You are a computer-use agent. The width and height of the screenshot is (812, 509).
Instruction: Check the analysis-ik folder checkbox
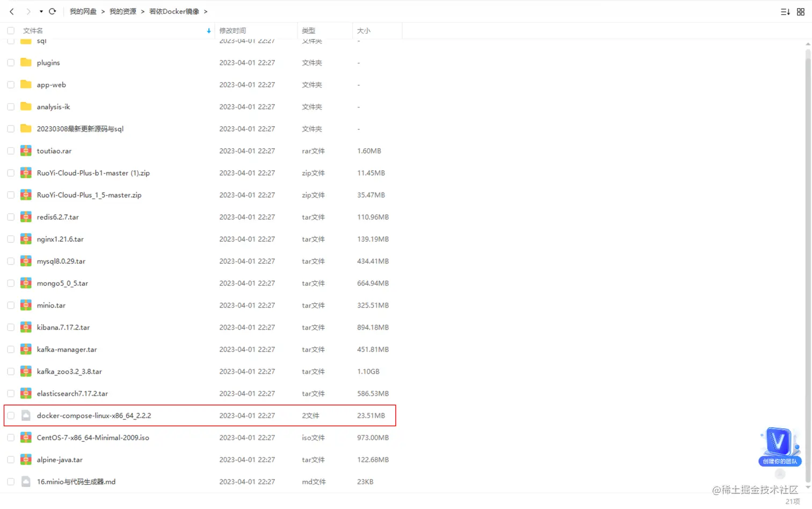click(11, 107)
